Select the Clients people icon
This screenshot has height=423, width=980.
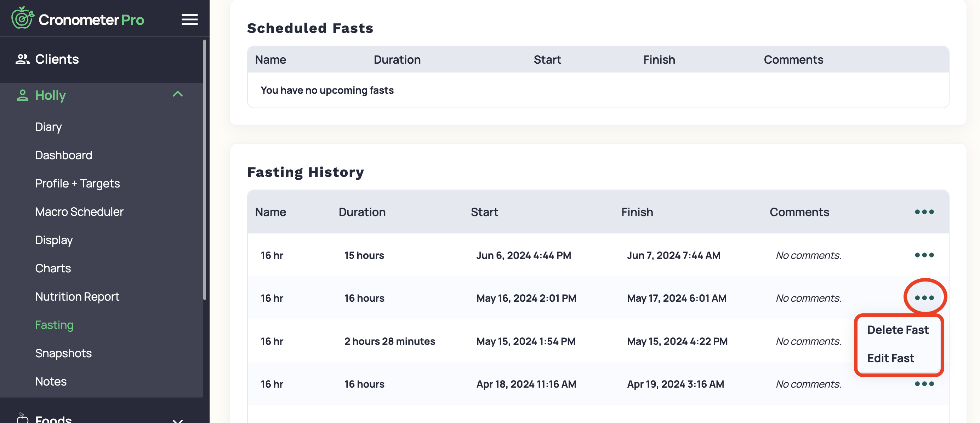click(x=22, y=59)
